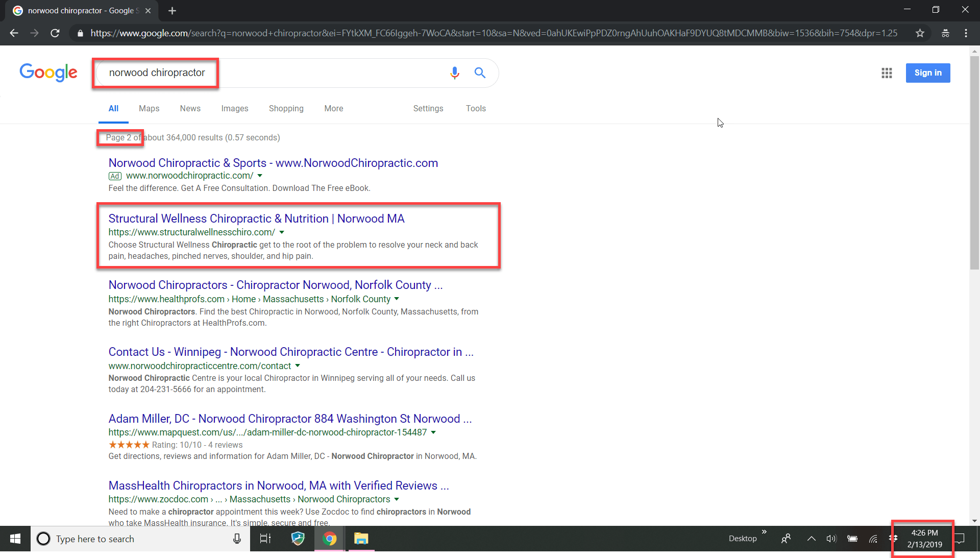This screenshot has width=980, height=558.
Task: Open Norwood Chiropractors Norfolk County result
Action: (x=276, y=285)
